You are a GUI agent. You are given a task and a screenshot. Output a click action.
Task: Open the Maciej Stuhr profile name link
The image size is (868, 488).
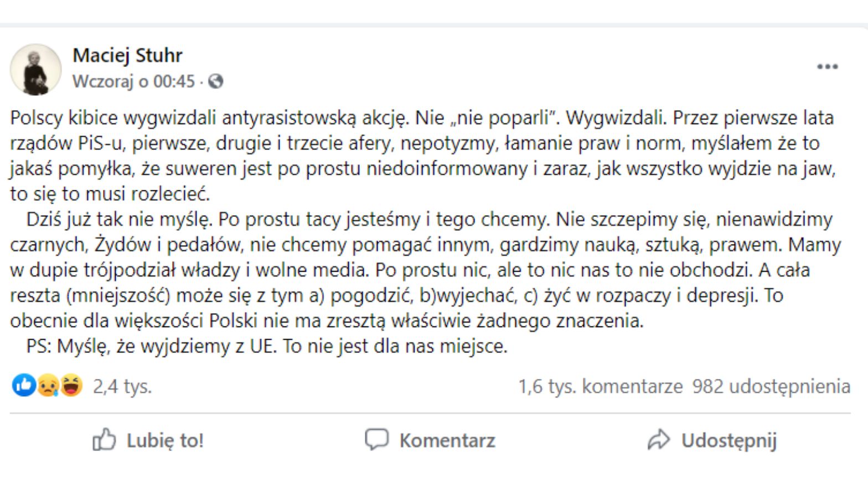click(x=127, y=55)
